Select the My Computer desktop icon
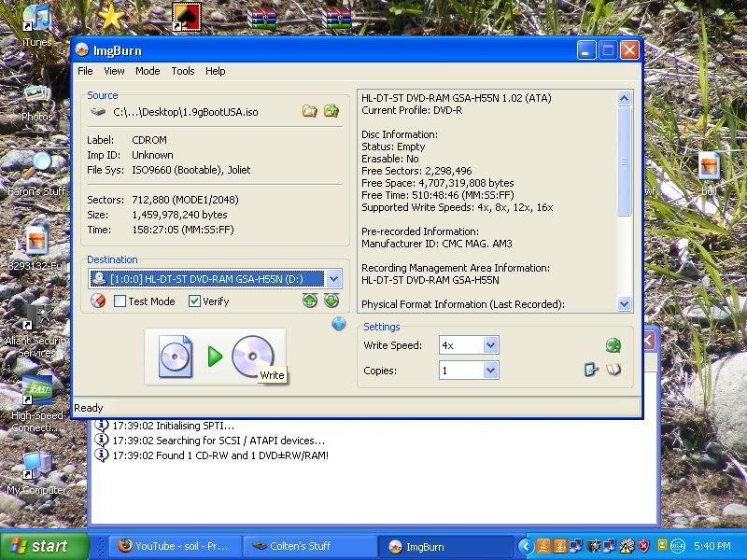747x560 pixels. [36, 473]
